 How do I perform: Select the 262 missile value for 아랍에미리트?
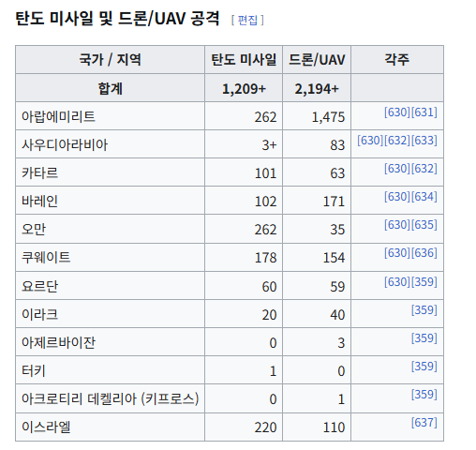(265, 117)
